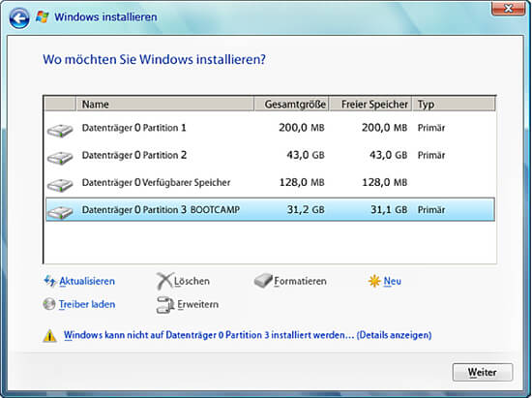Screen dimensions: 532x398
Task: Click the drive icon for Verfügbarer Speicher row
Action: click(x=60, y=185)
